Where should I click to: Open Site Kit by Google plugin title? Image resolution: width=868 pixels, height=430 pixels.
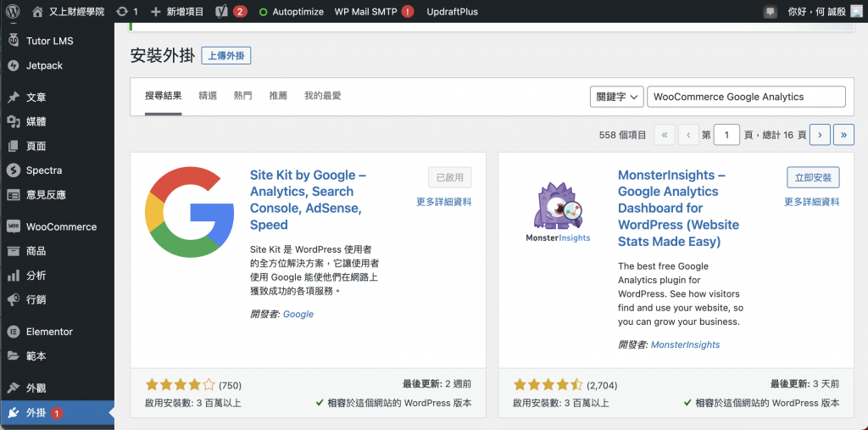pos(309,199)
